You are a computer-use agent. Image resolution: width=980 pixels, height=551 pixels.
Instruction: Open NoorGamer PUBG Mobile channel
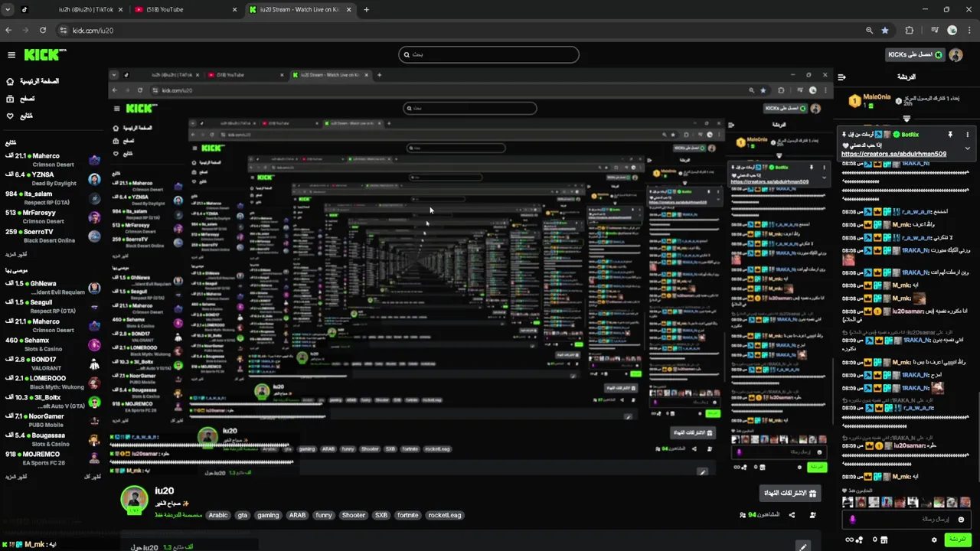click(x=51, y=420)
